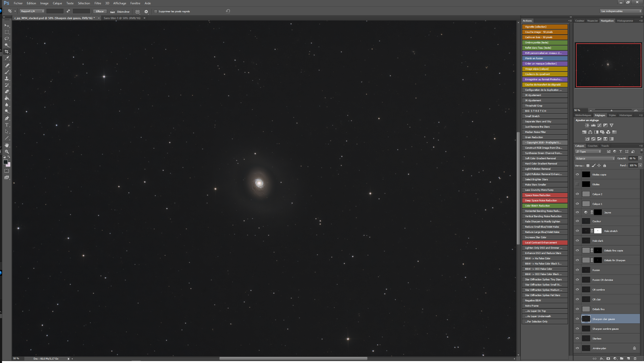Open the Rapport L/H ratio dropdown
This screenshot has height=363, width=644.
click(32, 11)
